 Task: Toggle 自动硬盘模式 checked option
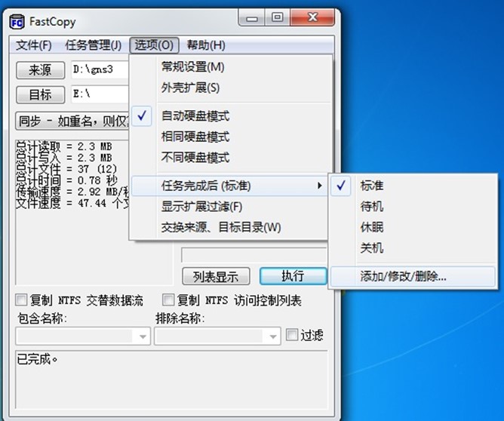(x=195, y=116)
